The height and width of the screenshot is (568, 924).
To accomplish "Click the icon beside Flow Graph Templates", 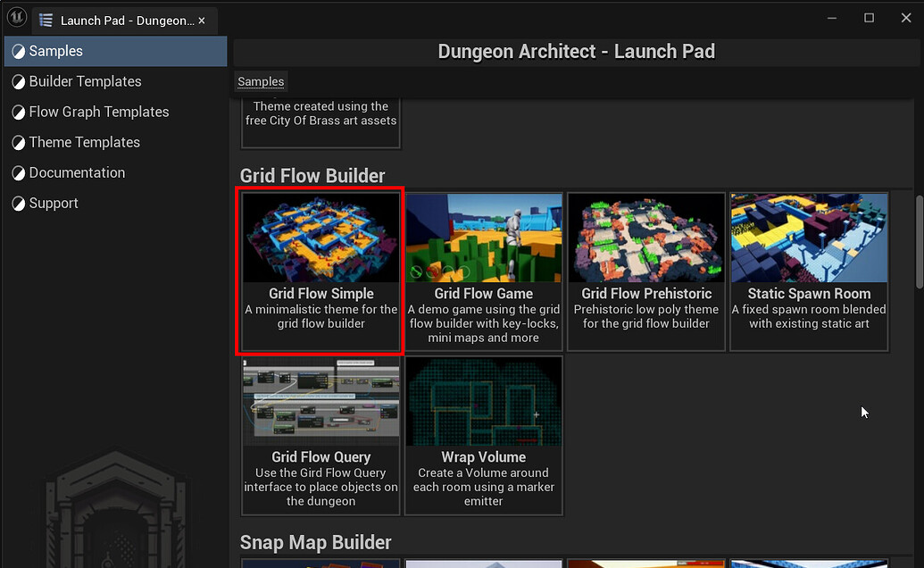I will tap(20, 112).
